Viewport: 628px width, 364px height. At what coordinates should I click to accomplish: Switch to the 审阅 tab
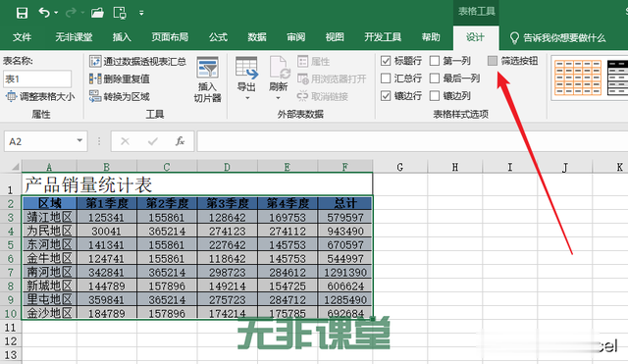tap(296, 37)
